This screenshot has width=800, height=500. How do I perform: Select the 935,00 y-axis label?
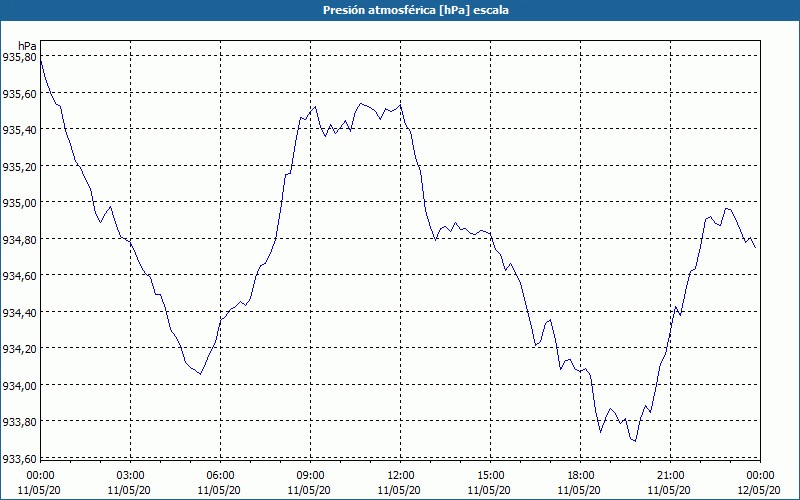click(x=19, y=203)
